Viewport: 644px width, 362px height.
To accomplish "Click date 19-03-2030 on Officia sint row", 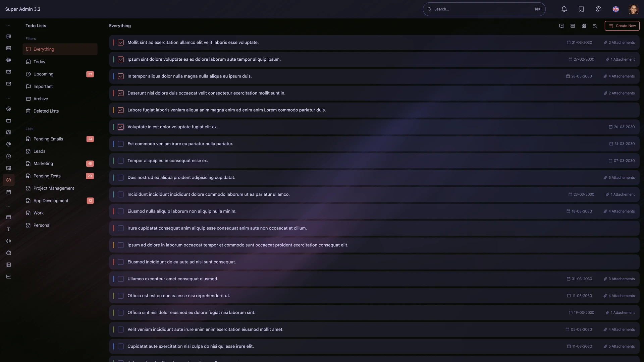I will 582,313.
